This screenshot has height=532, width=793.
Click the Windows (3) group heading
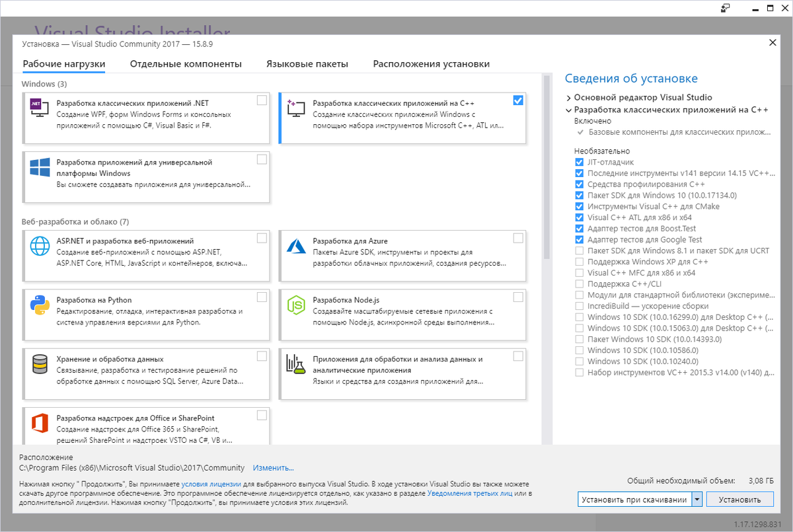tap(44, 84)
